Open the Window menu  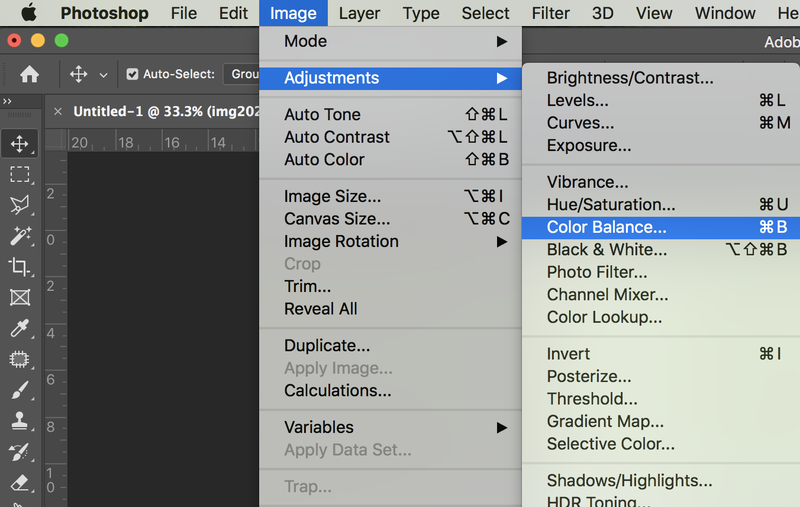pyautogui.click(x=725, y=13)
